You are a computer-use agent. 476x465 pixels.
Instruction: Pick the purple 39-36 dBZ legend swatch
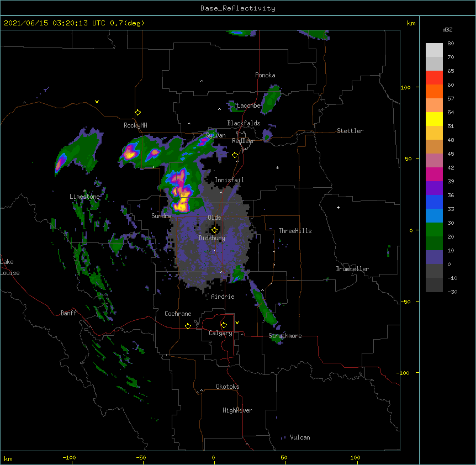tap(434, 188)
